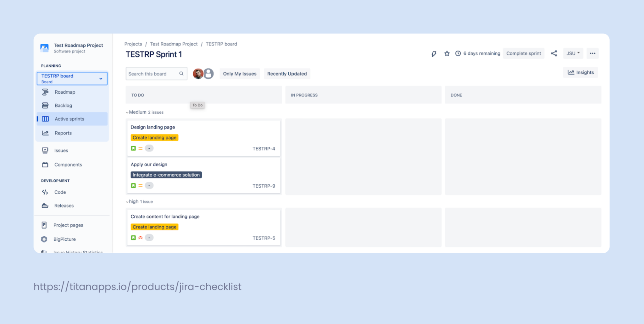Click the red-haired user avatar filter
This screenshot has height=324, width=644.
pyautogui.click(x=198, y=74)
